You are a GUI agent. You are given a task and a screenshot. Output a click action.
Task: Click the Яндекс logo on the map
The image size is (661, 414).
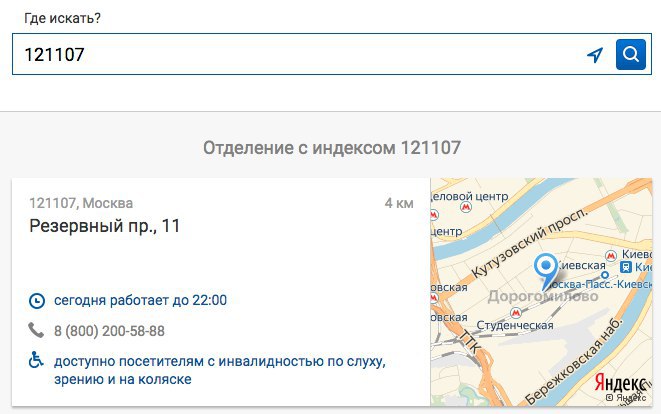620,383
